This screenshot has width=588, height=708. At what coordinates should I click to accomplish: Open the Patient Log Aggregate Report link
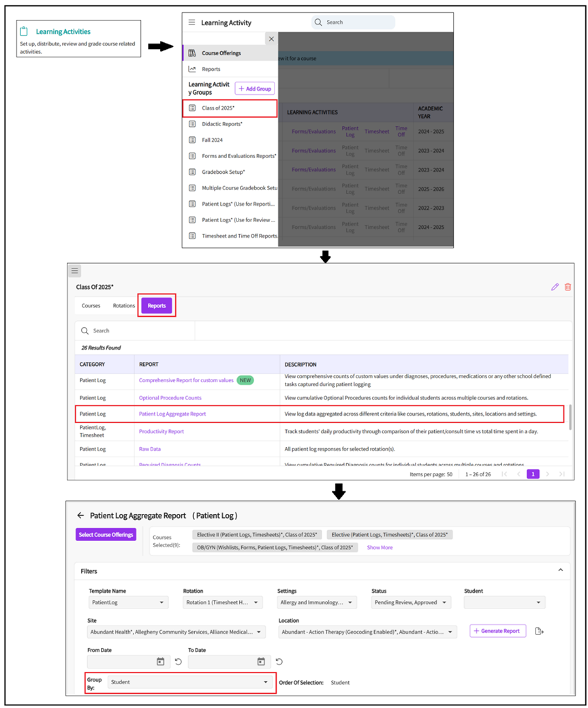tap(172, 414)
